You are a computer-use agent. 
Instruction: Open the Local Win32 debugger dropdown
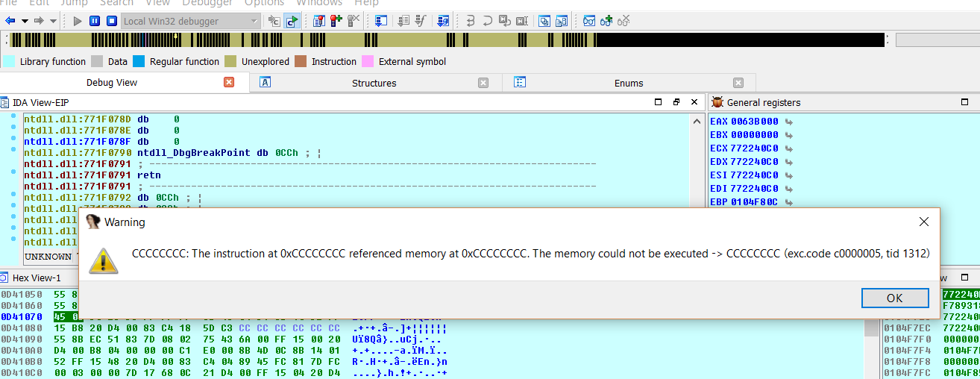click(x=254, y=21)
